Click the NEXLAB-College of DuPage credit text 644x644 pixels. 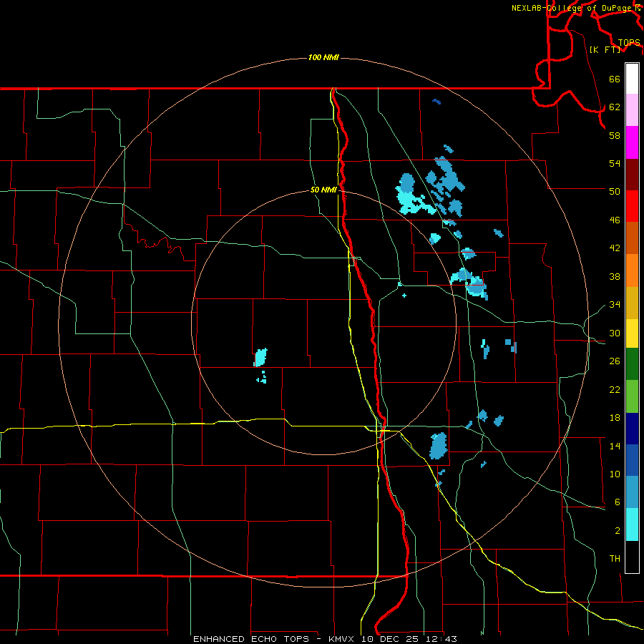[x=571, y=8]
